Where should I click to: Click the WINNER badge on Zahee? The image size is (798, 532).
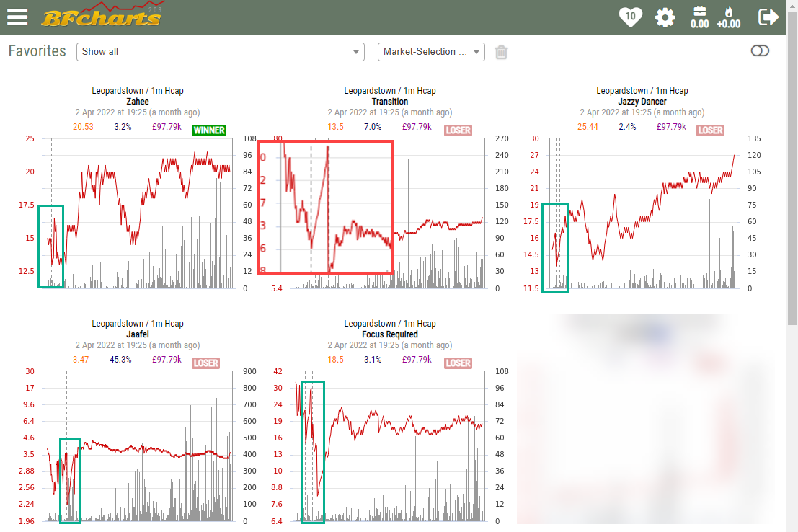pos(209,130)
